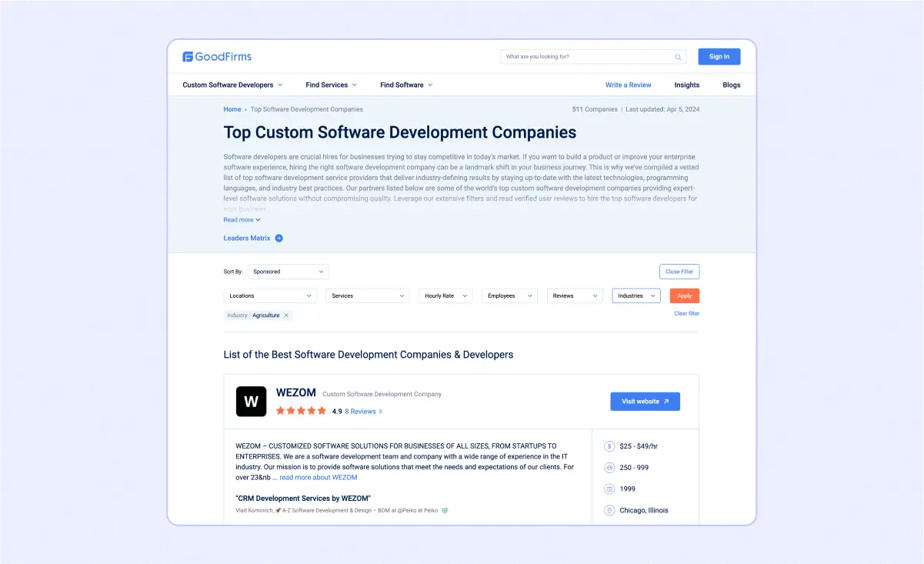Expand the Services filter dropdown

368,295
